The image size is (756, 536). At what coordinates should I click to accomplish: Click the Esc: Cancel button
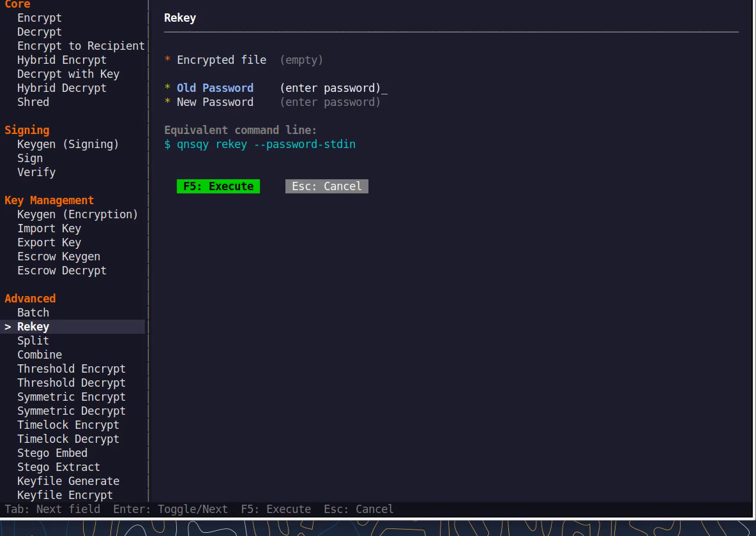coord(327,186)
